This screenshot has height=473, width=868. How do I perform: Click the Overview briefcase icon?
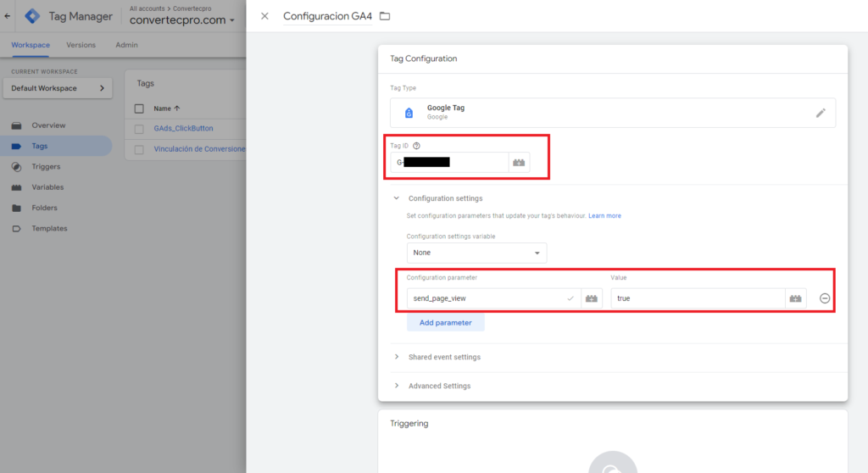(x=17, y=125)
